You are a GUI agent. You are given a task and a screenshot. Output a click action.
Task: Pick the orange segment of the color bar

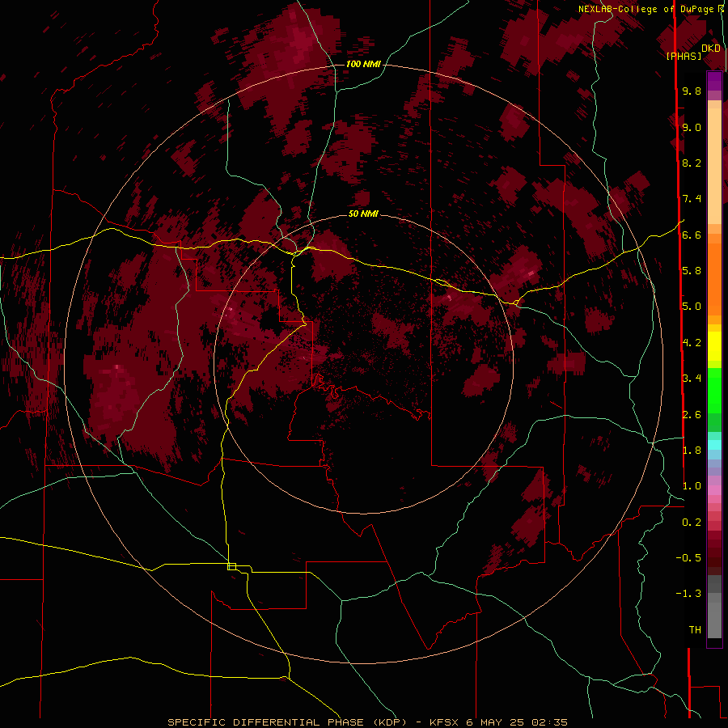pos(714,280)
